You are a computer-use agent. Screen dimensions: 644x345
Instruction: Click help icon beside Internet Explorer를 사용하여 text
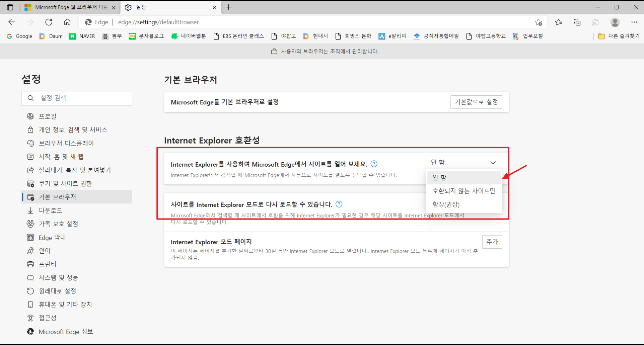tap(374, 164)
